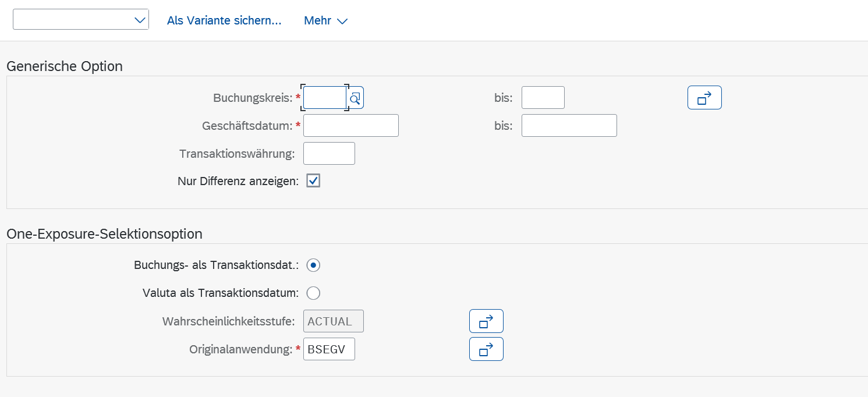Open multiple selection for Originalanwendung

[486, 349]
